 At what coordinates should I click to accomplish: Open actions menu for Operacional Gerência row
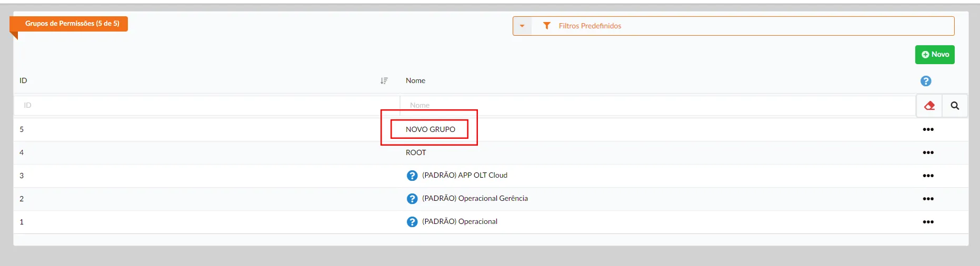(x=928, y=199)
